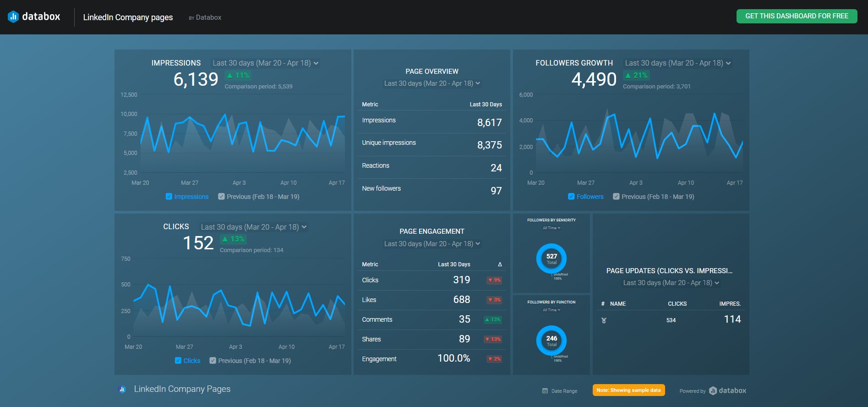Click the red 13% badge for Shares
Image resolution: width=868 pixels, height=407 pixels.
(493, 339)
